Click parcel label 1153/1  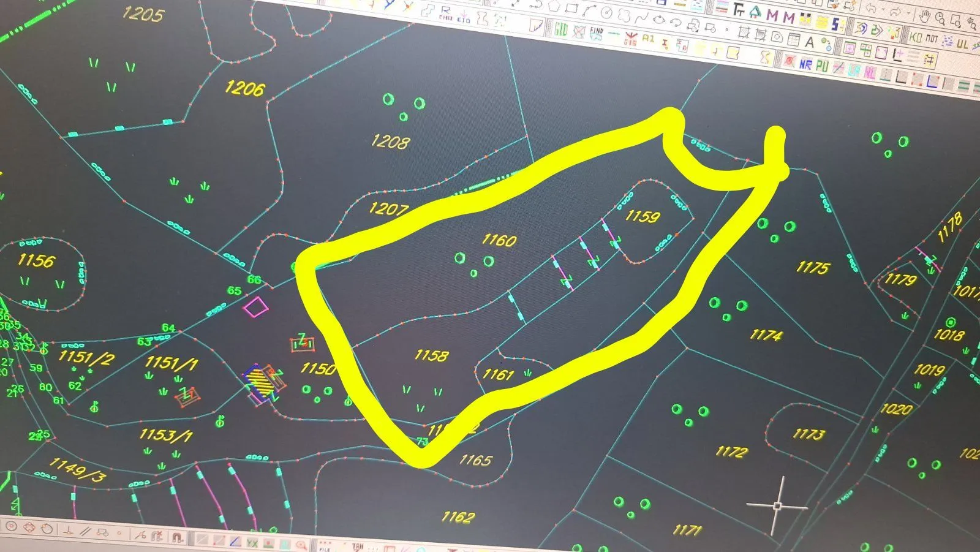click(x=166, y=436)
